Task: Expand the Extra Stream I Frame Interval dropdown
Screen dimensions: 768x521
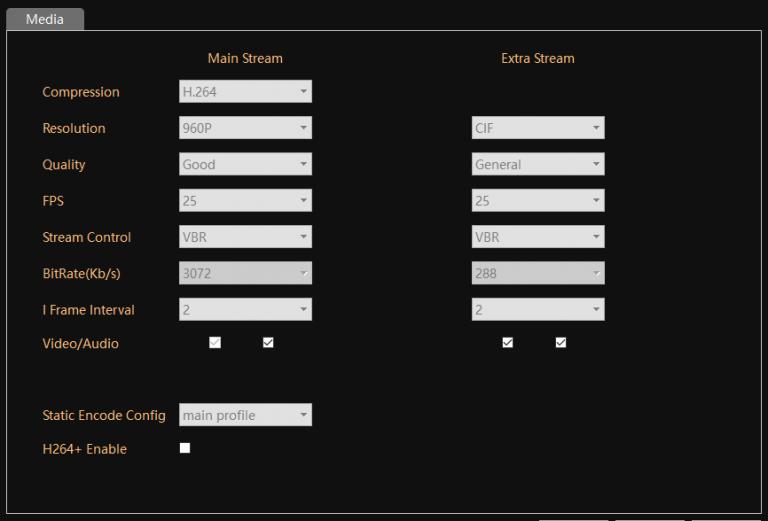Action: click(x=538, y=310)
